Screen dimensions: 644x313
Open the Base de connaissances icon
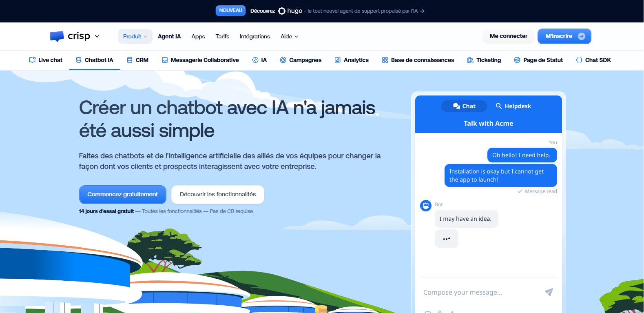coord(385,60)
